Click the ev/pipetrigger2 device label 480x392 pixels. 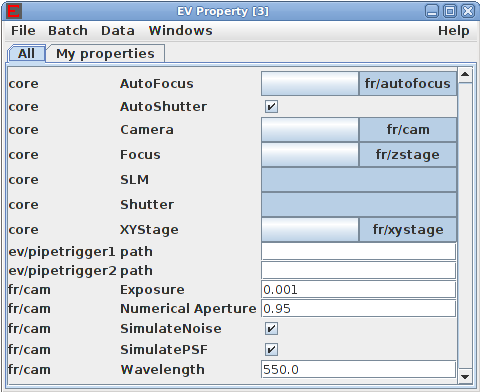coord(63,271)
